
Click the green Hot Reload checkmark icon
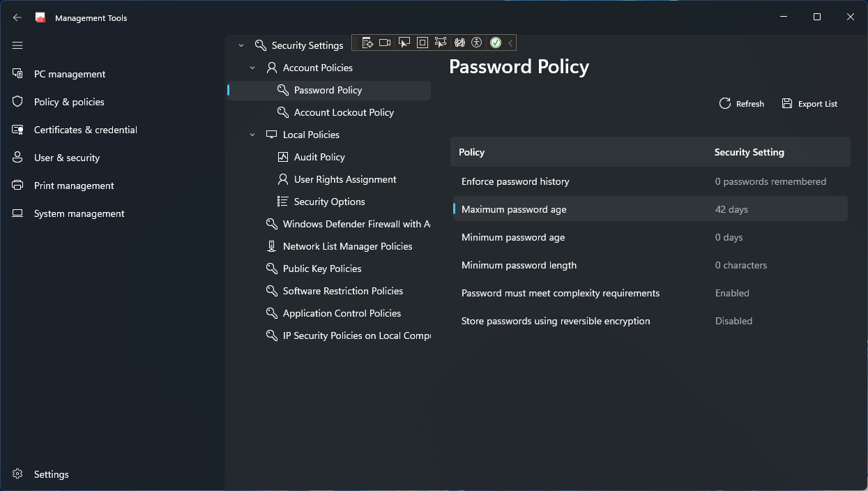(x=495, y=43)
